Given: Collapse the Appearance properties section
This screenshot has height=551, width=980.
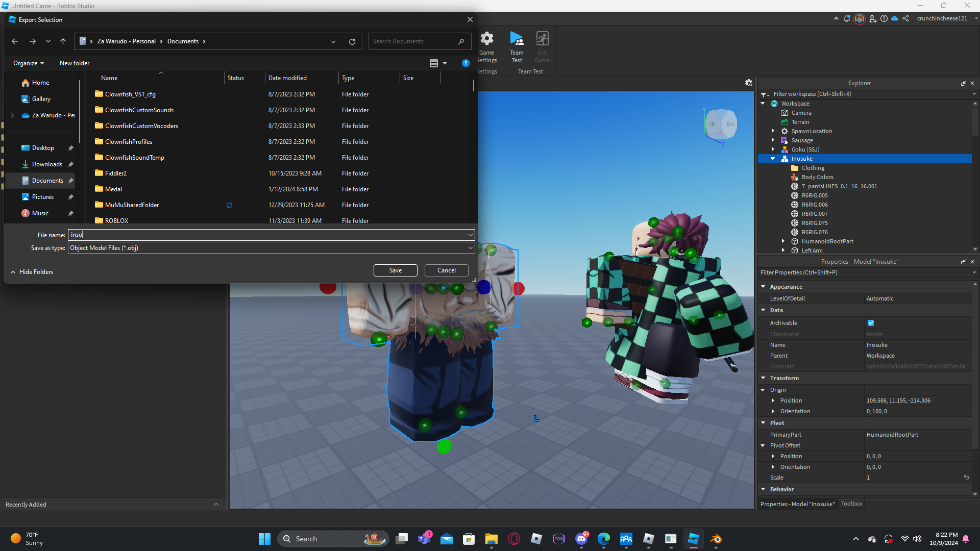Looking at the screenshot, I should click(763, 287).
